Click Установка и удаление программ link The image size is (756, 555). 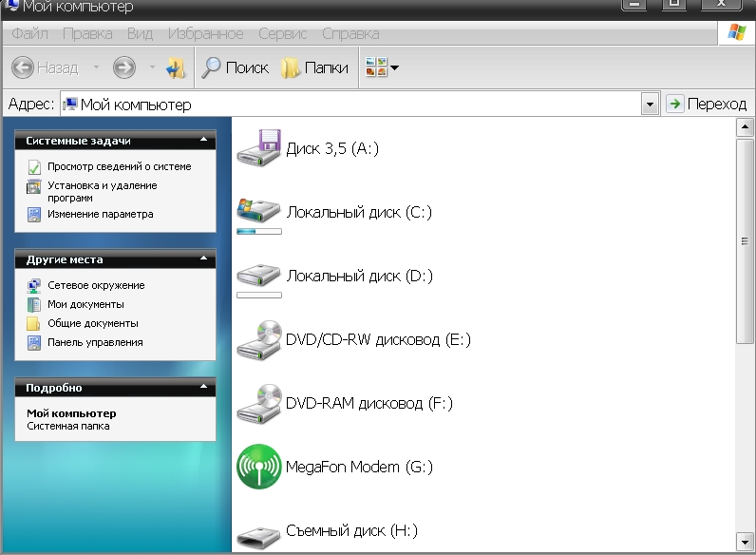[103, 192]
